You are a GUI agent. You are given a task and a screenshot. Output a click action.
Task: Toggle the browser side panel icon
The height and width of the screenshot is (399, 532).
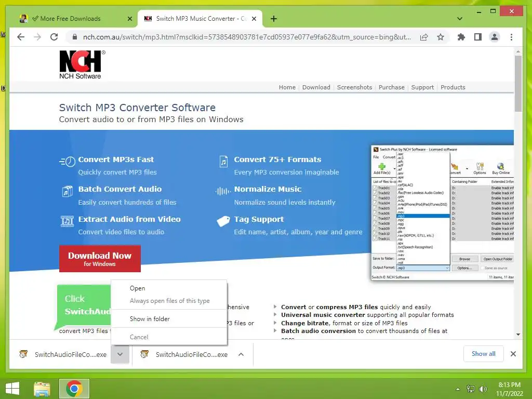(478, 37)
